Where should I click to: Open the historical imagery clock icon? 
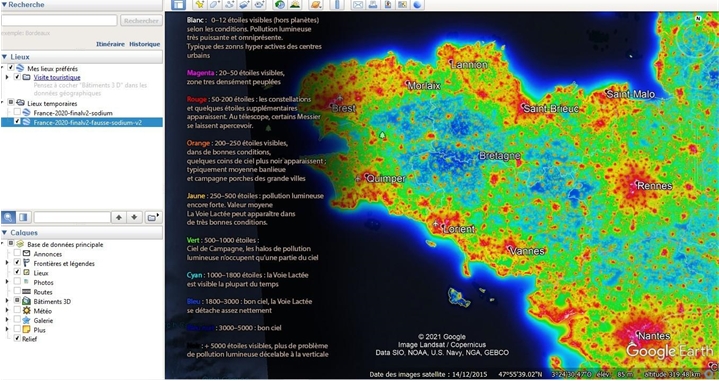(x=279, y=5)
